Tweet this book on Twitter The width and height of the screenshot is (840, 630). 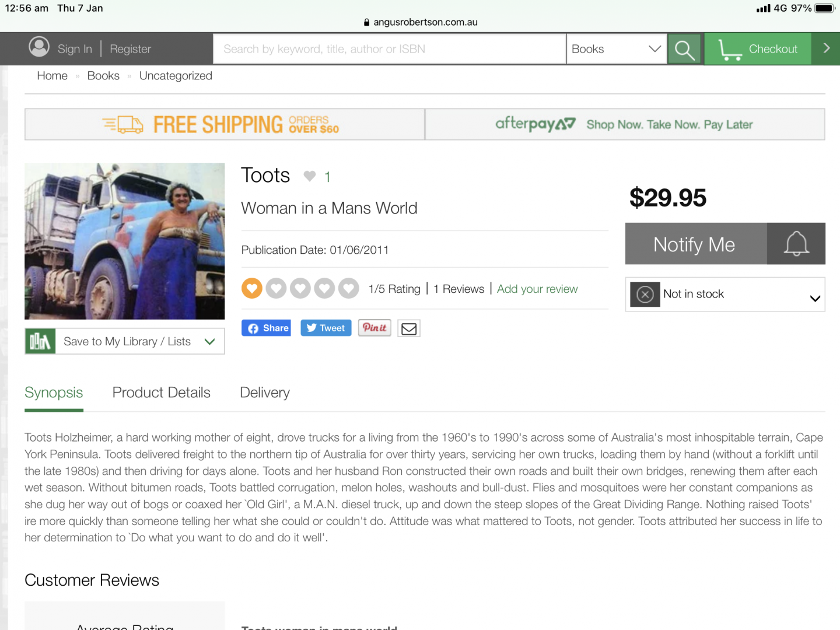click(325, 328)
